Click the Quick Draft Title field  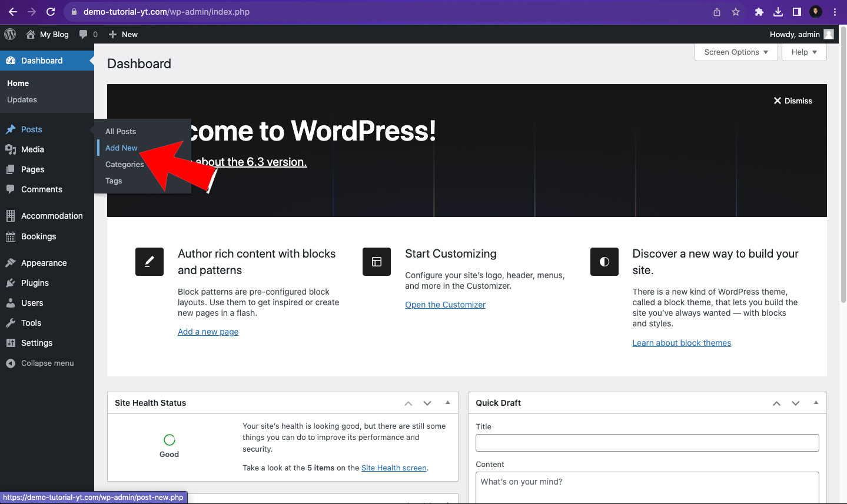point(646,442)
